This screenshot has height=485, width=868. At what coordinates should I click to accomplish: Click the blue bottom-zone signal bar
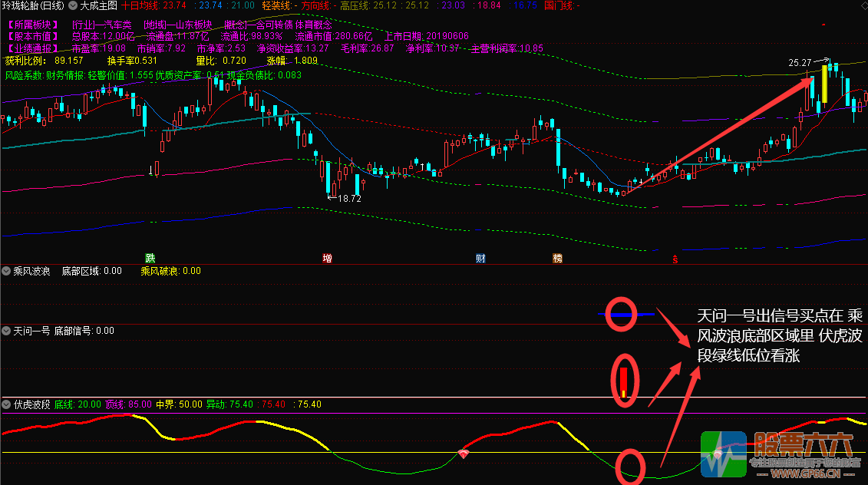(x=628, y=315)
